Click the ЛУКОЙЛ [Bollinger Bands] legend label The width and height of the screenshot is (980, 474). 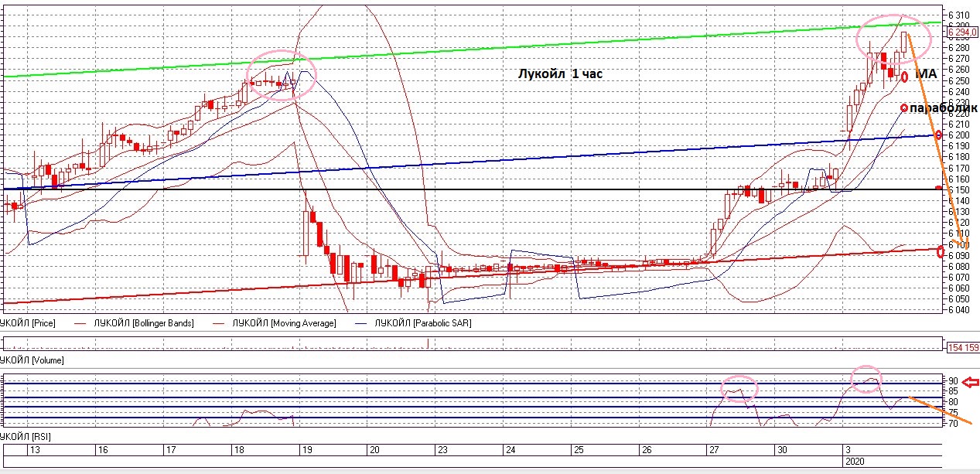pyautogui.click(x=143, y=322)
